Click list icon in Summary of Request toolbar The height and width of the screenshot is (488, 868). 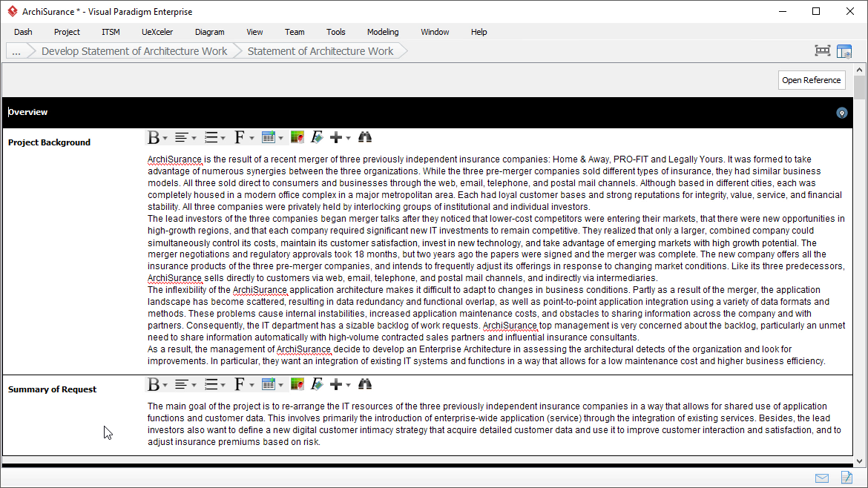coord(211,384)
